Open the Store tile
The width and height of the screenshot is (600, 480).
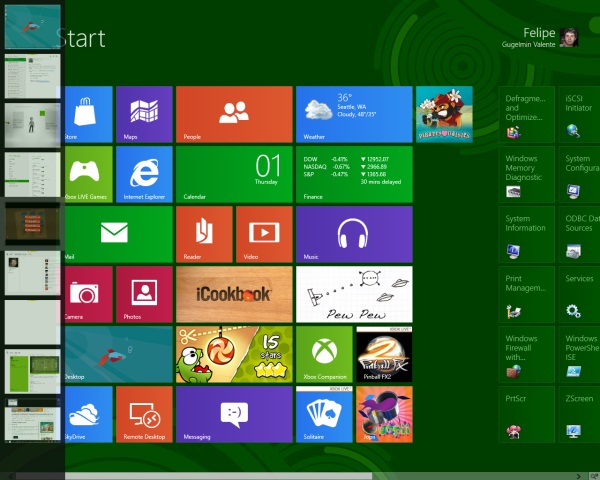[88, 114]
